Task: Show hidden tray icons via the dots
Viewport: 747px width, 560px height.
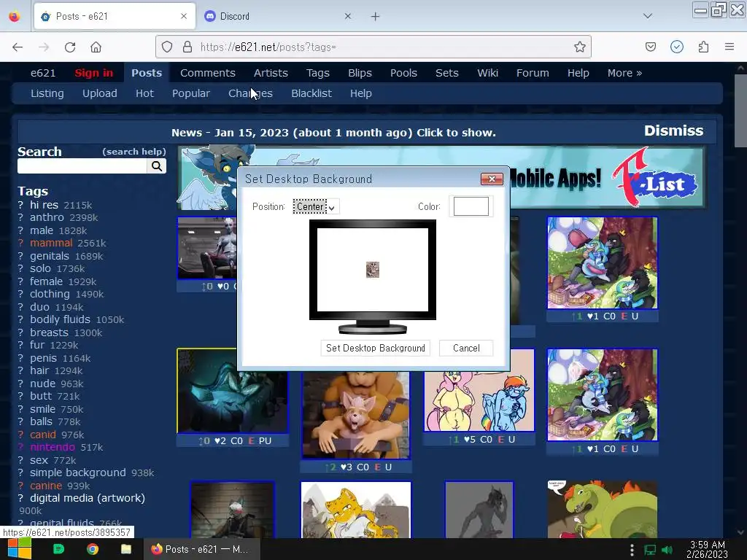Action: point(632,550)
